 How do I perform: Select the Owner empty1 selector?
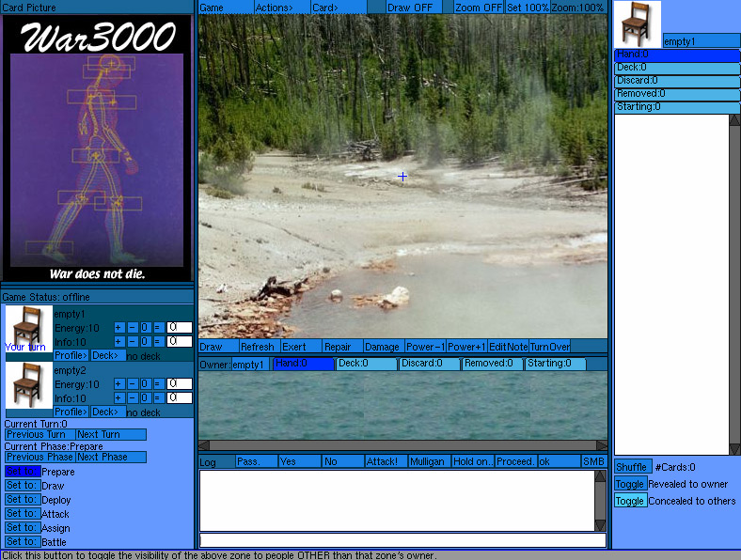click(250, 365)
